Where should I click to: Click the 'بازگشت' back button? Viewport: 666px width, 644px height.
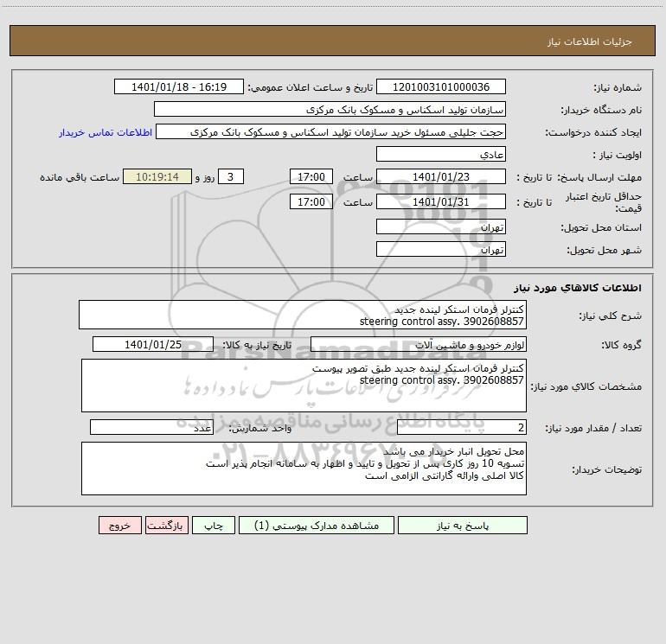pyautogui.click(x=166, y=525)
